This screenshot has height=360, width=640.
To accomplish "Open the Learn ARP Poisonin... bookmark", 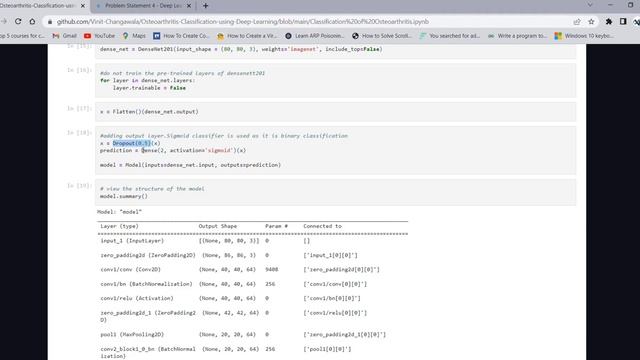I will click(x=314, y=36).
